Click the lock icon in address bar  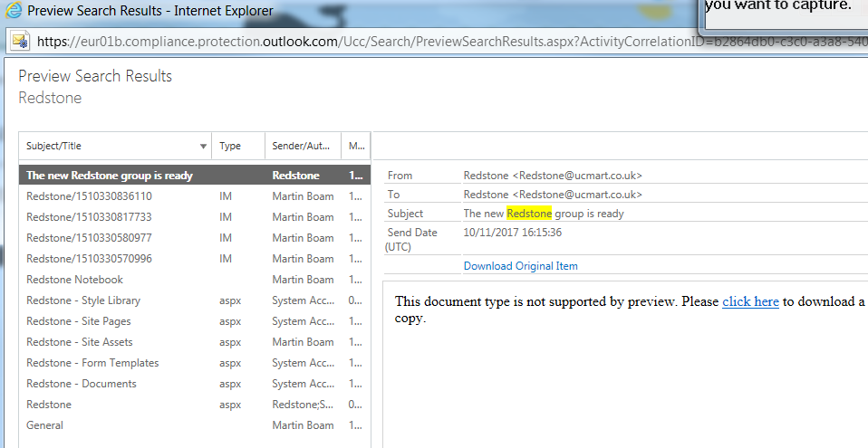20,42
